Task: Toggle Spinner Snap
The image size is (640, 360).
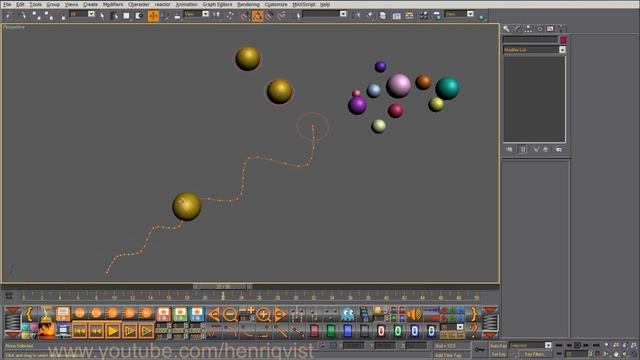Action: [x=282, y=16]
